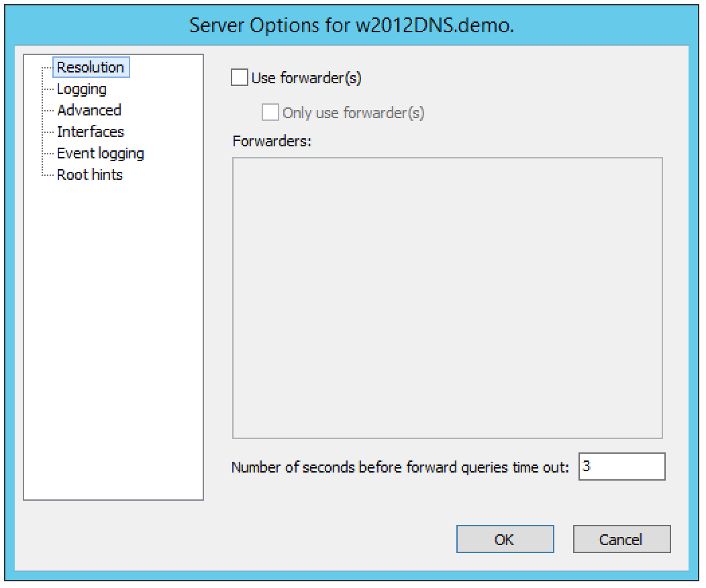
Task: Open the Logging options page
Action: [x=81, y=89]
